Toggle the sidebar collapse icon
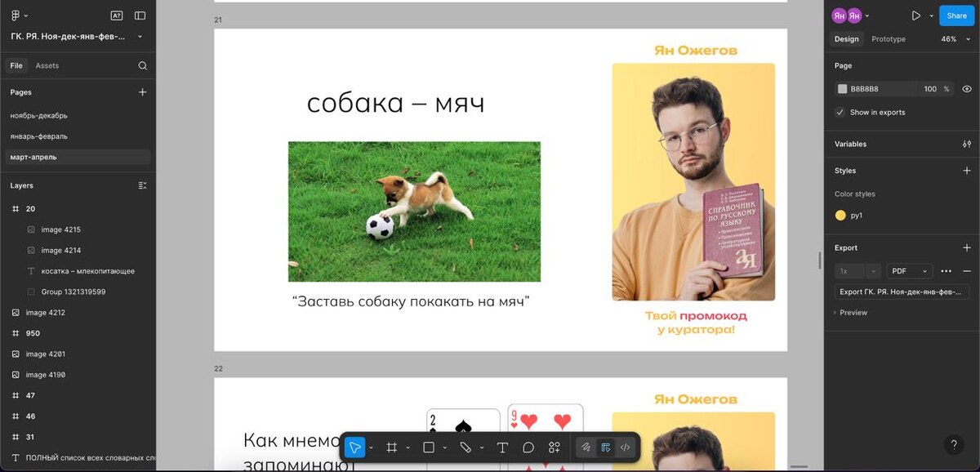980x472 pixels. coord(140,16)
